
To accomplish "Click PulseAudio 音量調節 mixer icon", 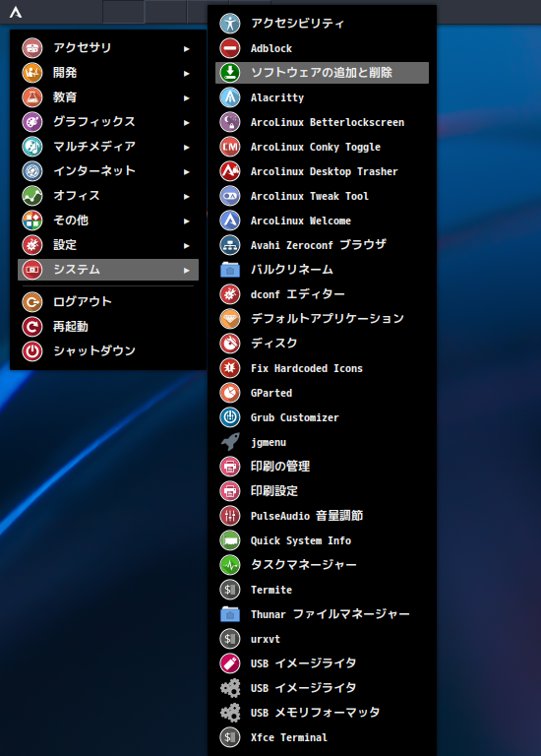I will 230,516.
